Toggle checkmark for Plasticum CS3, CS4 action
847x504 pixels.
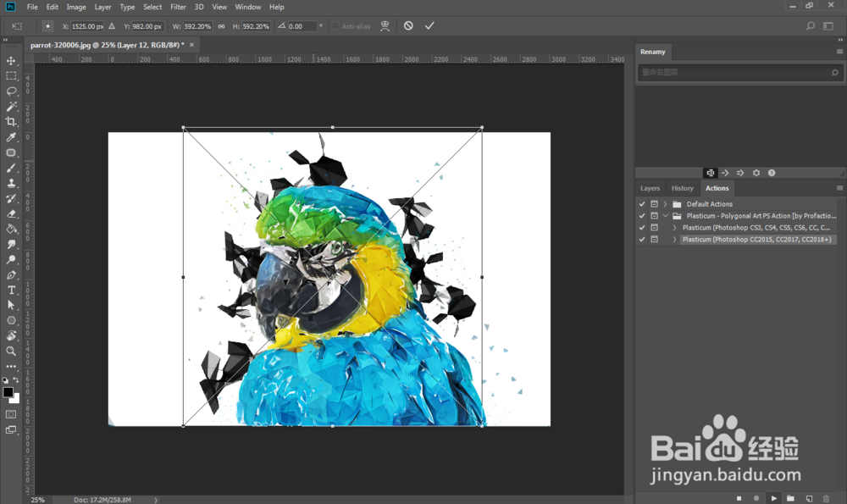point(642,228)
